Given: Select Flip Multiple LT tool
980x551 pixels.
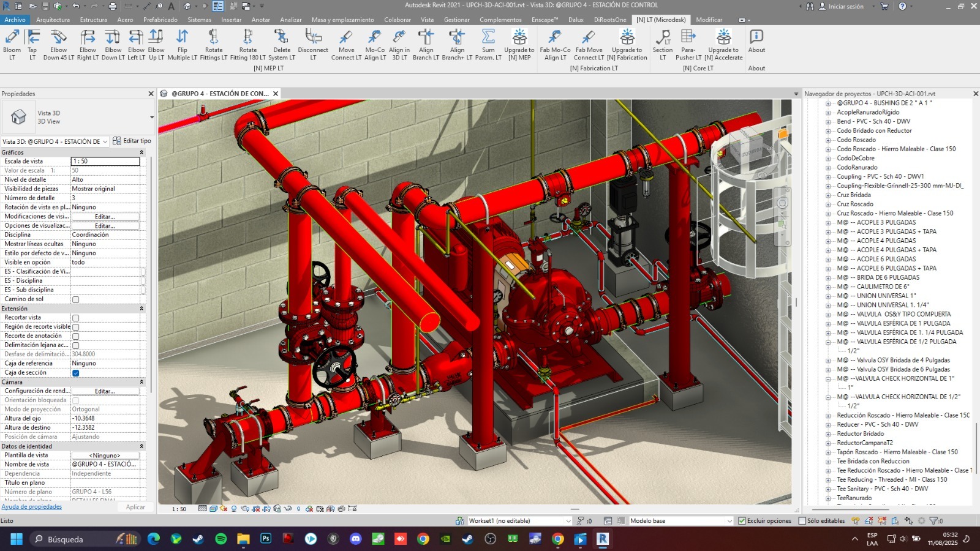Looking at the screenshot, I should point(183,45).
